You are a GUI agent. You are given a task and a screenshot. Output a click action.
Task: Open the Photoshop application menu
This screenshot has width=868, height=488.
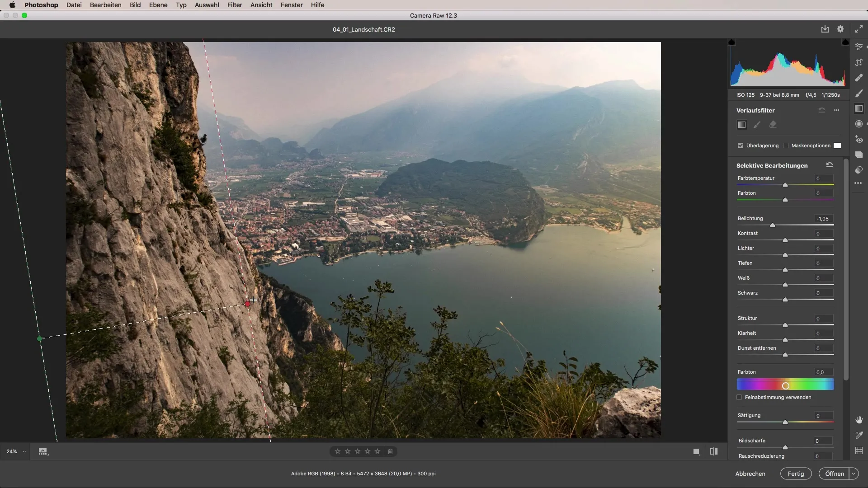click(x=41, y=5)
